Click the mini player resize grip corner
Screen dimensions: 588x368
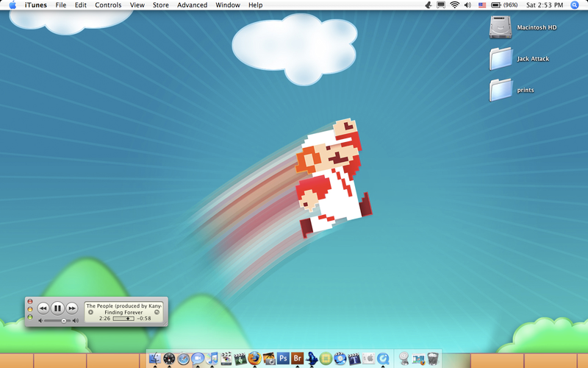click(165, 323)
